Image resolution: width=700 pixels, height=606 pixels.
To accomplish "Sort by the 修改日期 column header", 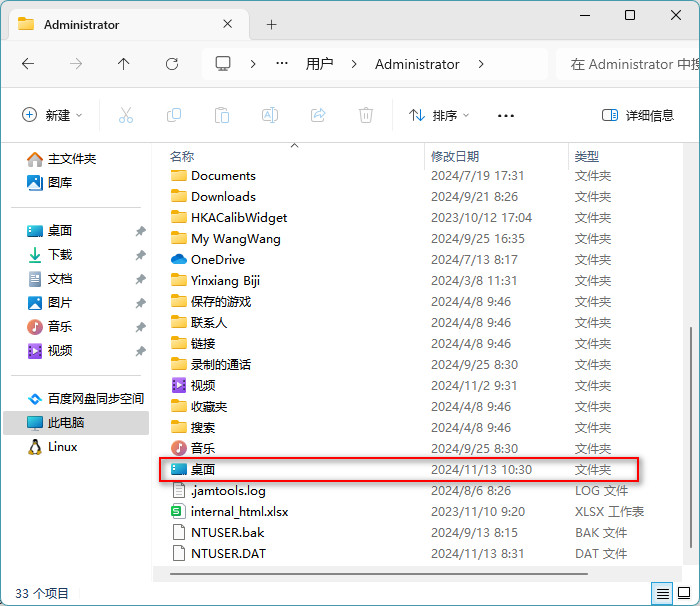I will [454, 156].
